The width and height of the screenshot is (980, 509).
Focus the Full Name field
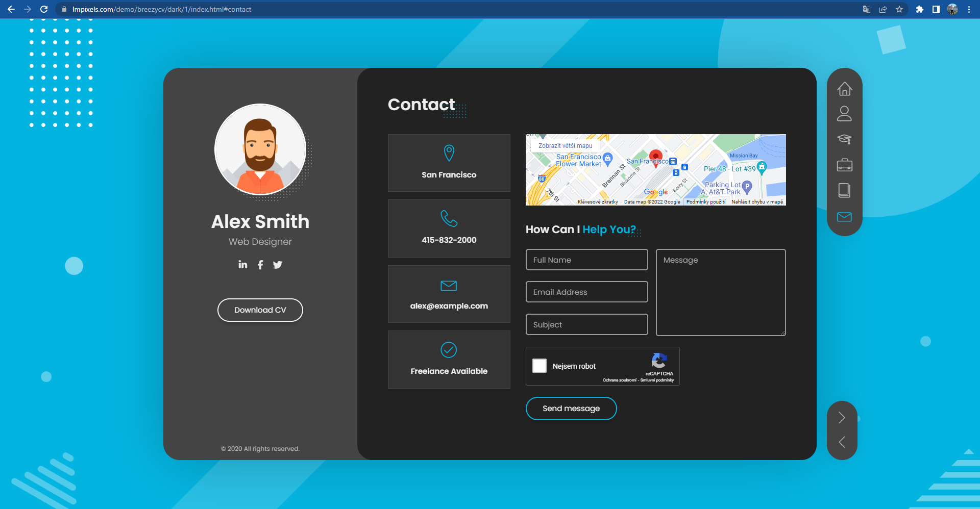click(x=587, y=260)
